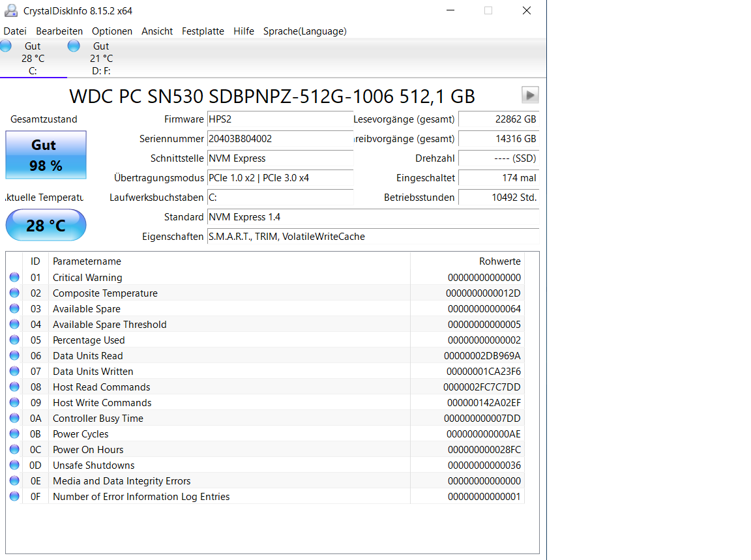This screenshot has width=751, height=560.
Task: Click raw value 0000002FC7C7DD
Action: tap(482, 387)
